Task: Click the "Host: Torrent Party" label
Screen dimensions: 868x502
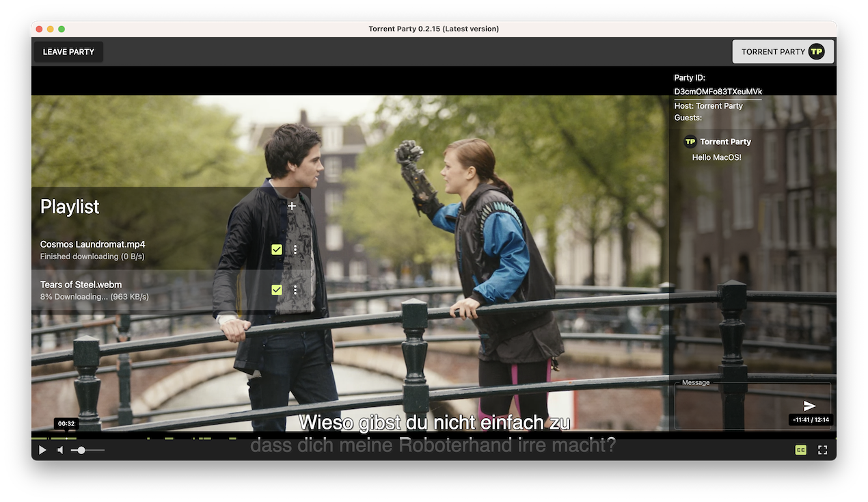Action: (x=709, y=106)
